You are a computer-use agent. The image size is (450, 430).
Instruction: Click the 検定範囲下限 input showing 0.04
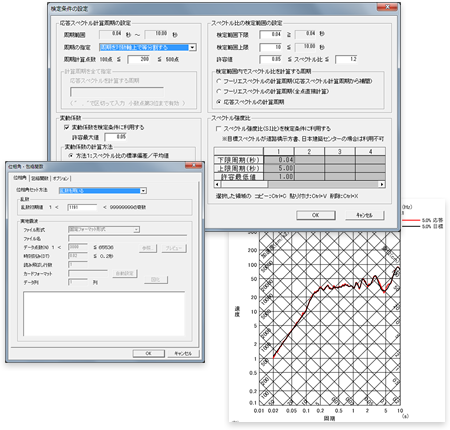coord(271,34)
